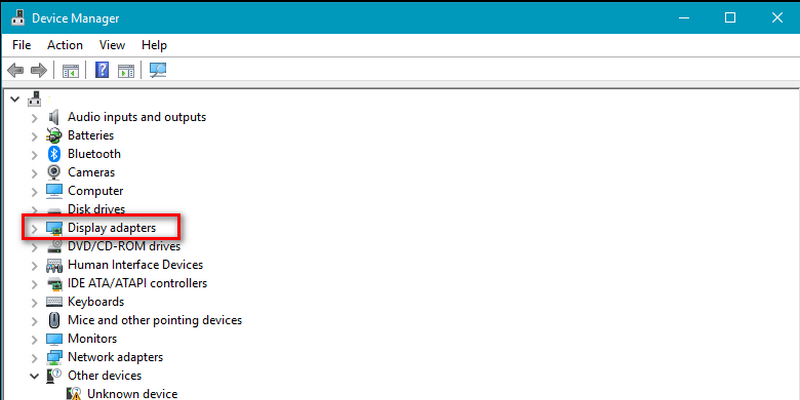Screen dimensions: 800x400
Task: Expand the Bluetooth category
Action: (34, 155)
